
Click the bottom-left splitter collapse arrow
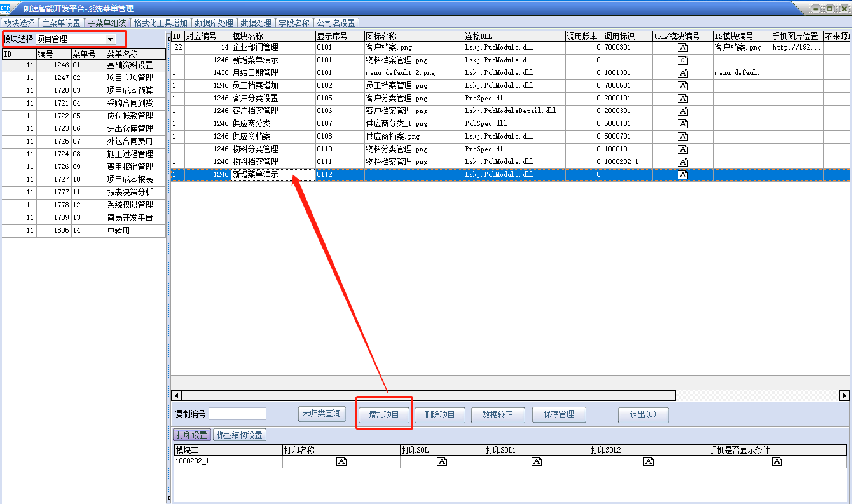click(168, 498)
